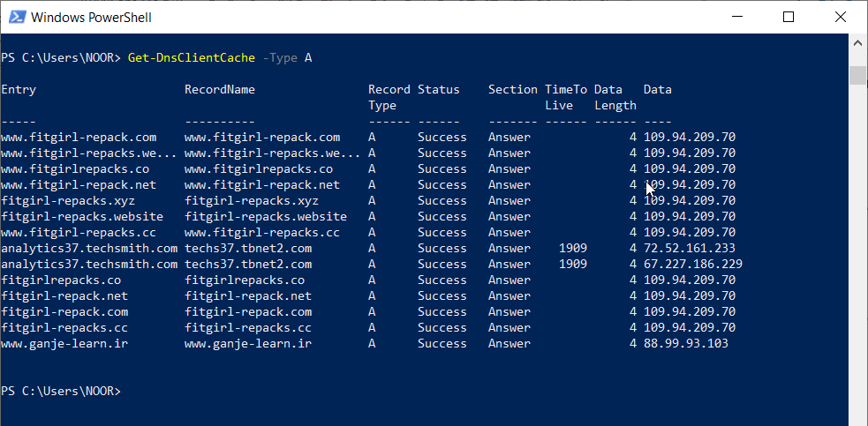Click entry fitgirl-repack.net in Entry column
Screen dimensions: 868x426
point(64,296)
